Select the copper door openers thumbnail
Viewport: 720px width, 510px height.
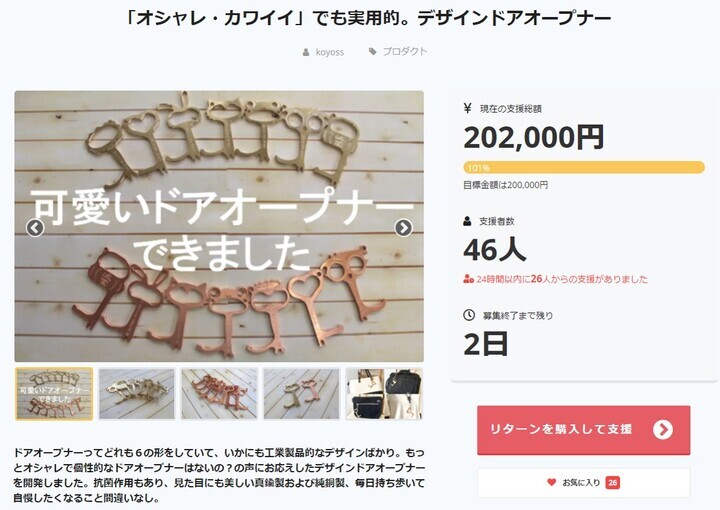click(219, 394)
